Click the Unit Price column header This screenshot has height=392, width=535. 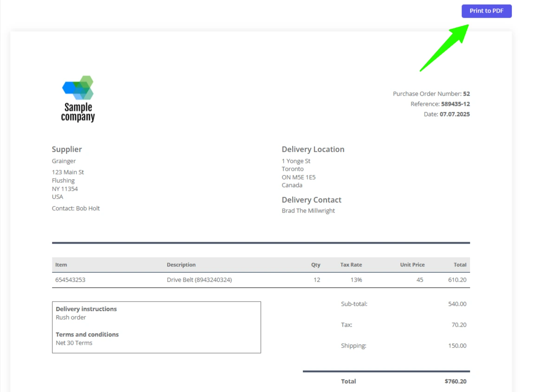point(412,265)
